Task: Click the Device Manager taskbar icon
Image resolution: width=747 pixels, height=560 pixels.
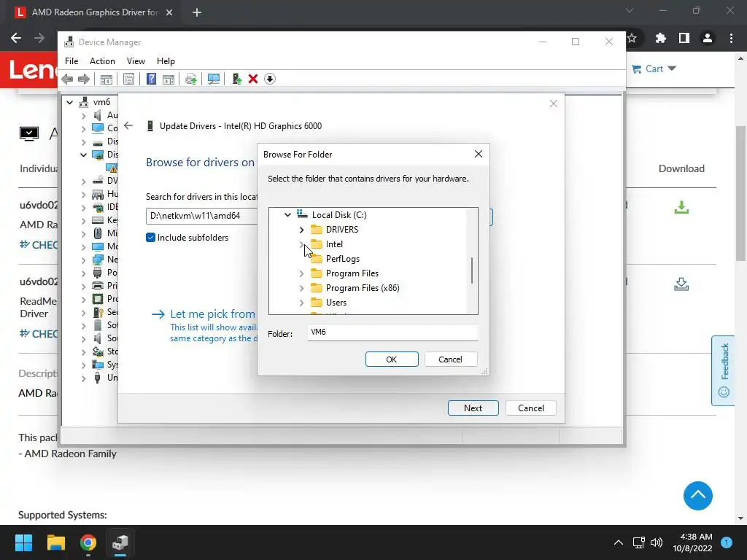Action: 120,542
